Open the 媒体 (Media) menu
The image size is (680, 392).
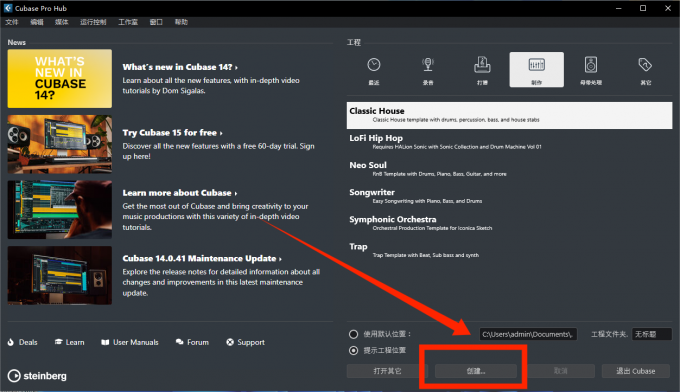62,22
